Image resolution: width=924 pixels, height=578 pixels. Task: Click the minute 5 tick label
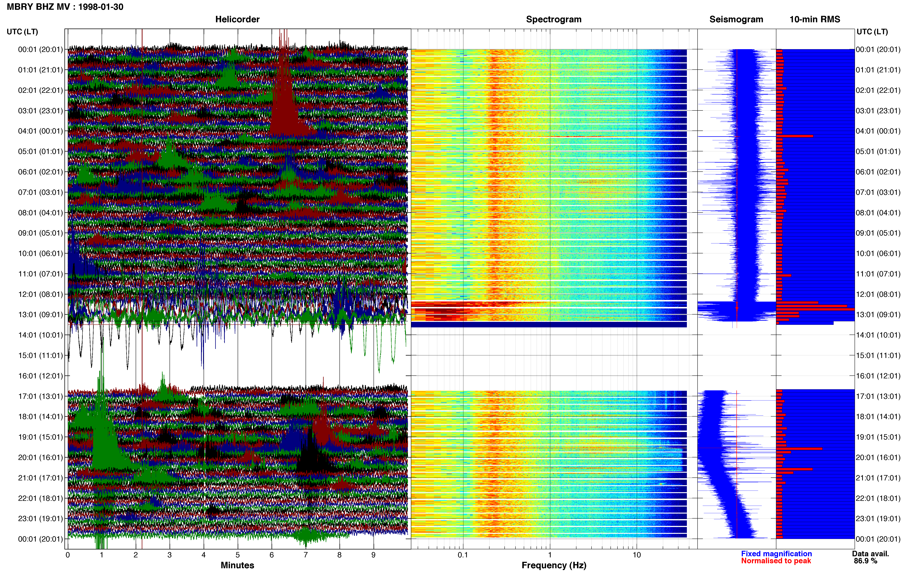click(x=238, y=555)
